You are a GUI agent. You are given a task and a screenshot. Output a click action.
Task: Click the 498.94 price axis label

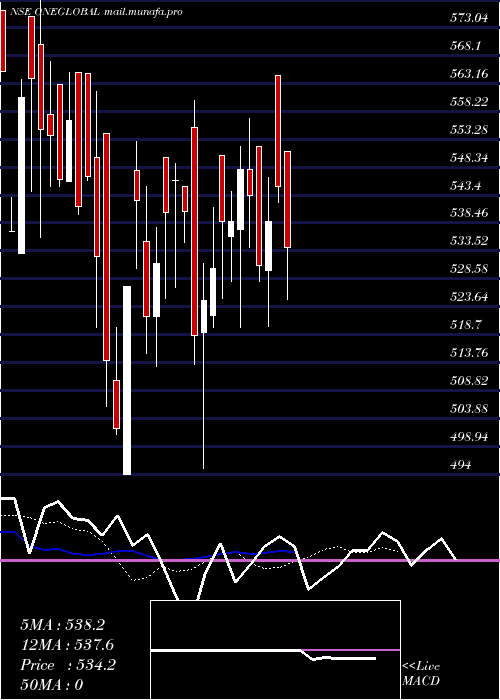469,437
